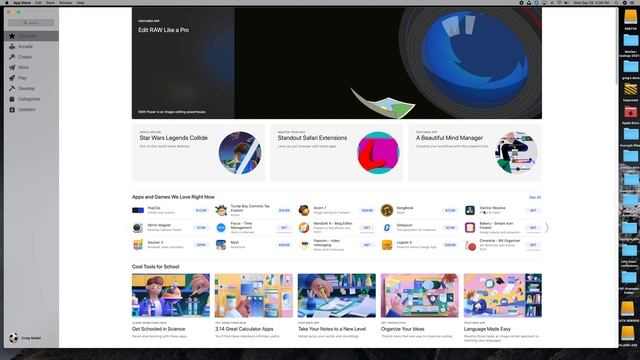Screen dimensions: 640x360
Task: Open the Standout Safari Extensions card
Action: pos(336,153)
